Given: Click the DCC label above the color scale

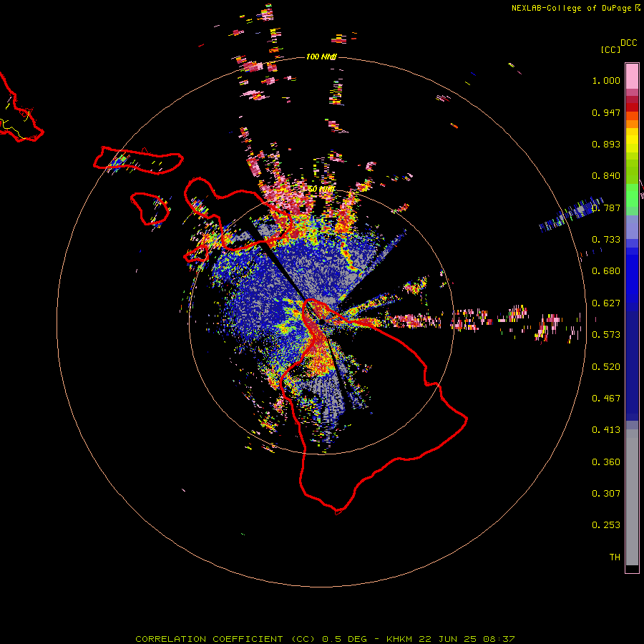Looking at the screenshot, I should (629, 43).
